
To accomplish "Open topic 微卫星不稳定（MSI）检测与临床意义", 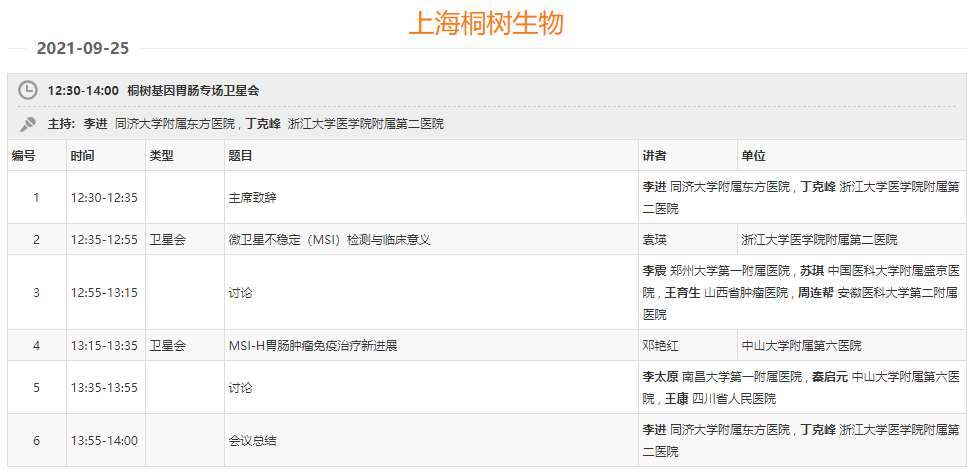I will coord(329,240).
